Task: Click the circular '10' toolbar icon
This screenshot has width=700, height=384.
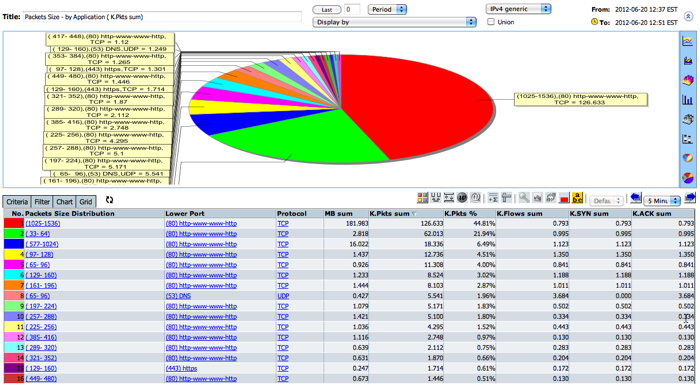Action: 462,197
